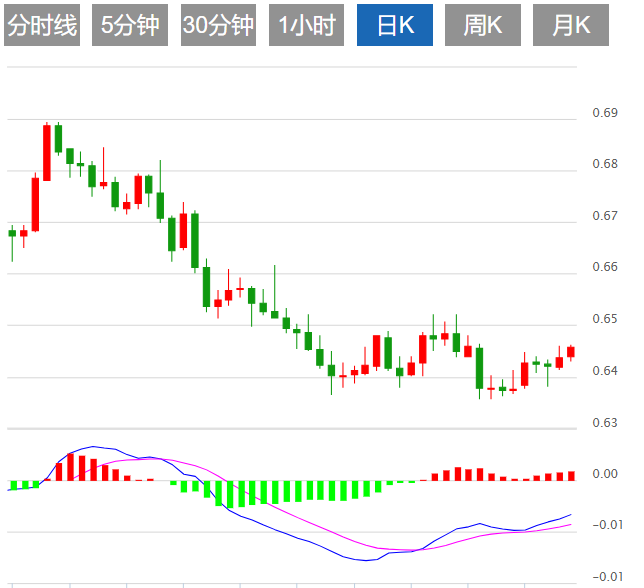Click the 0.64 price axis label
The height and width of the screenshot is (588, 644).
pos(605,370)
